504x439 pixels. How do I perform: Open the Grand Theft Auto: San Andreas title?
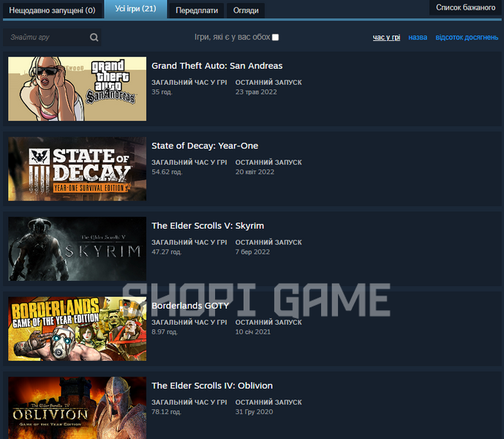point(217,66)
